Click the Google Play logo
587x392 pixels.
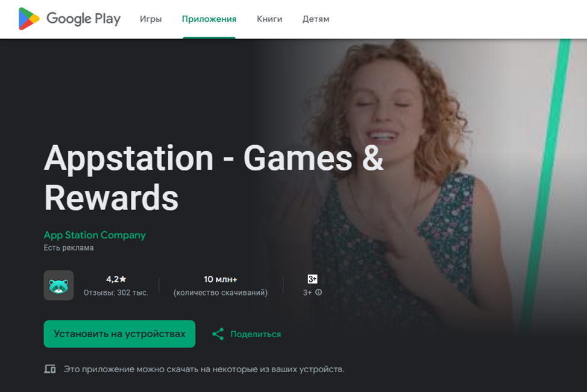pos(70,19)
